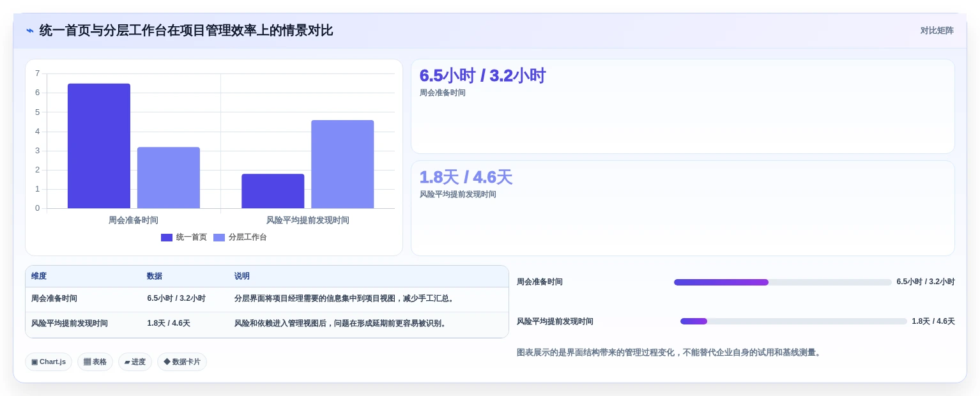Select the Chart.js tag chip
Image resolution: width=980 pixels, height=396 pixels.
coord(49,362)
